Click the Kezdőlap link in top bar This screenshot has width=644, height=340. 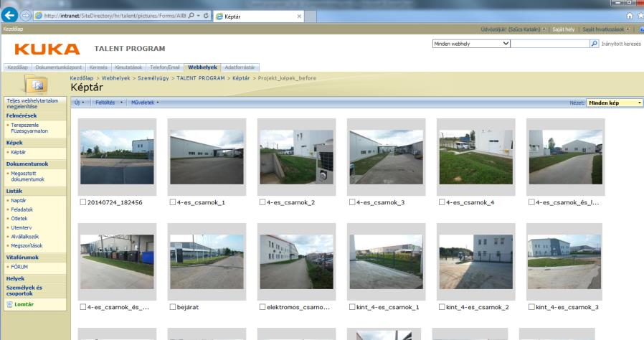[13, 29]
